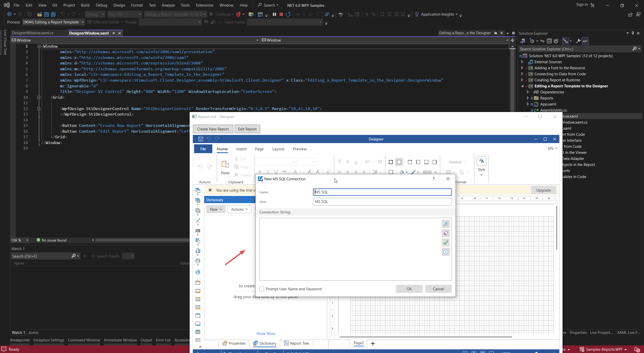Screen dimensions: 644x353
Task: Pin the DesignerWindow.xaml tab
Action: (114, 33)
